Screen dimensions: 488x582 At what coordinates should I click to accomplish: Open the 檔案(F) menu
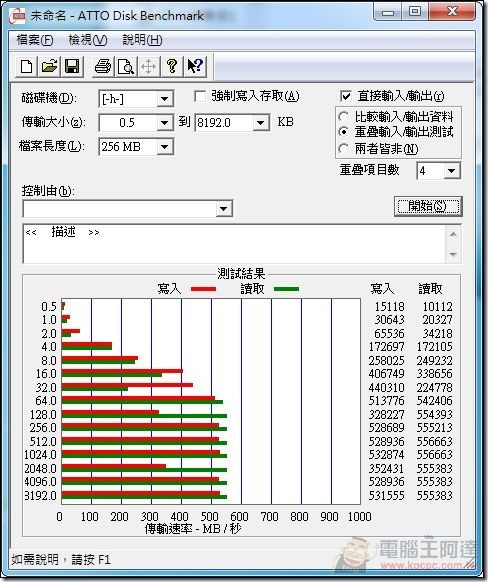click(35, 40)
